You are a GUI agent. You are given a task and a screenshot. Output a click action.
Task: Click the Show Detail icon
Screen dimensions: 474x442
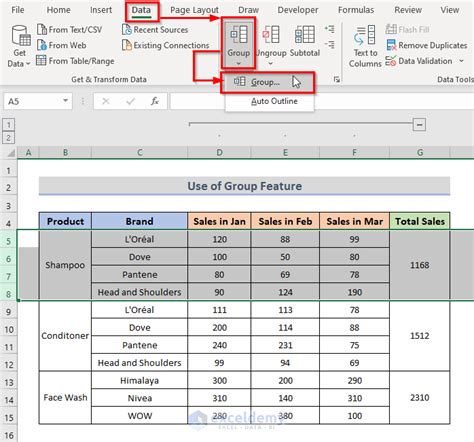point(330,29)
